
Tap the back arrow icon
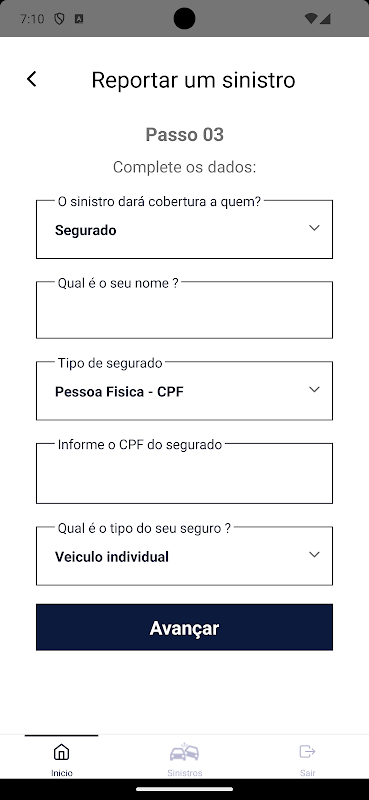tap(32, 79)
